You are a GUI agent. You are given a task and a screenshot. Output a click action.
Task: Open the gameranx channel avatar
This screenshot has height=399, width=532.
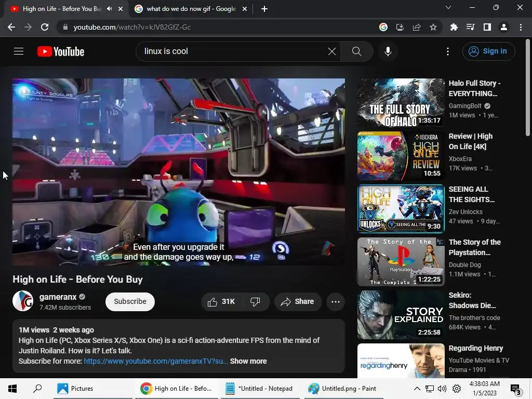pos(23,301)
